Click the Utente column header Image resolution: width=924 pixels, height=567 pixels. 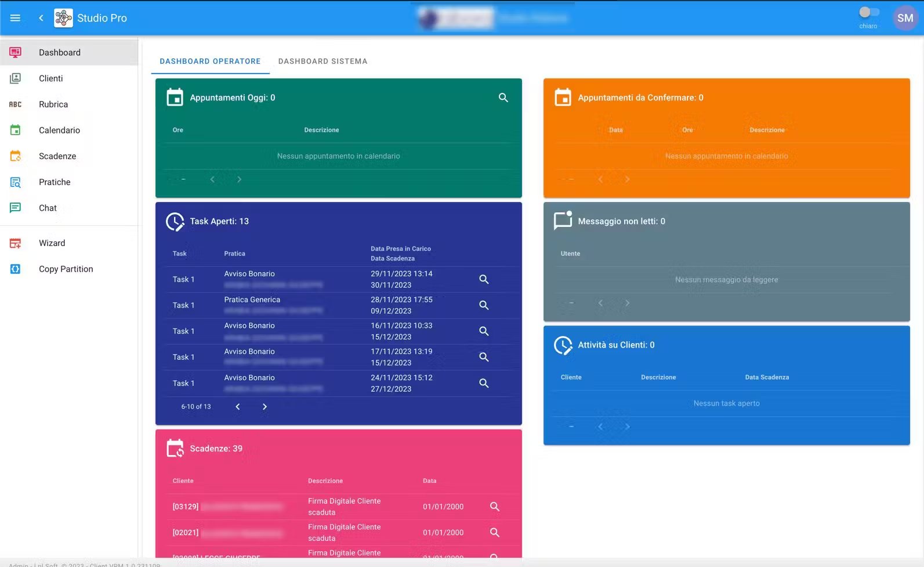click(570, 254)
